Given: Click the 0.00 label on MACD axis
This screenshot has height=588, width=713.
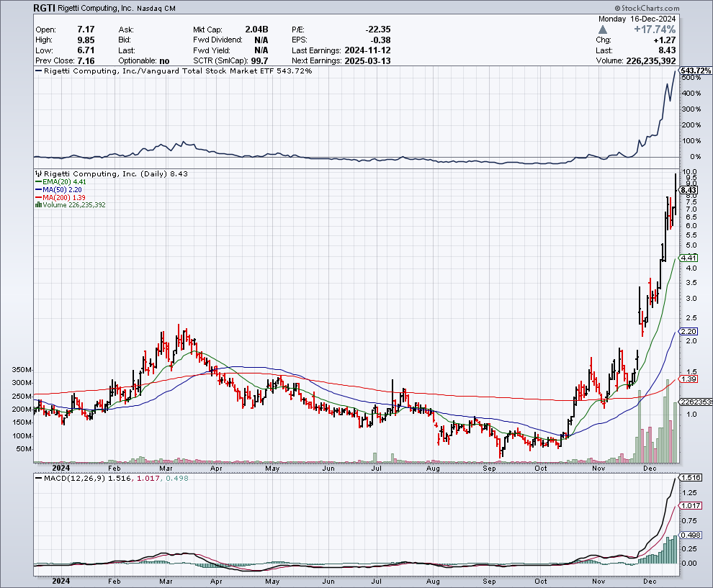Looking at the screenshot, I should [689, 563].
